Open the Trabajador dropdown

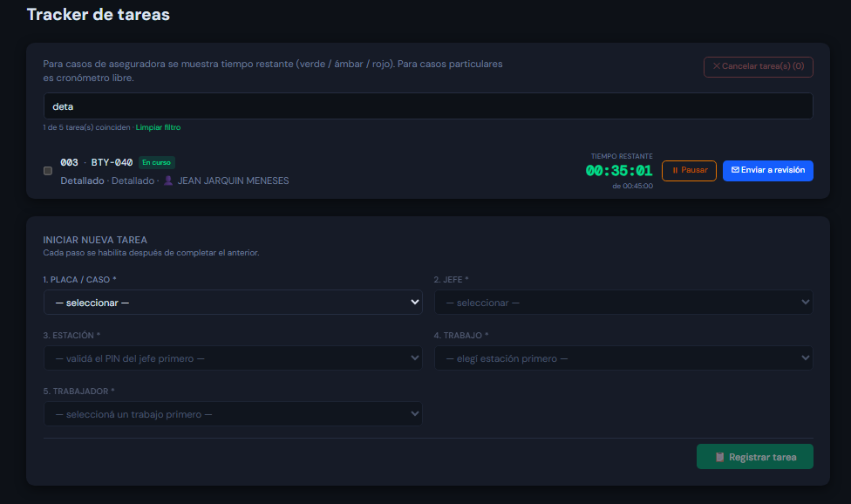click(233, 414)
